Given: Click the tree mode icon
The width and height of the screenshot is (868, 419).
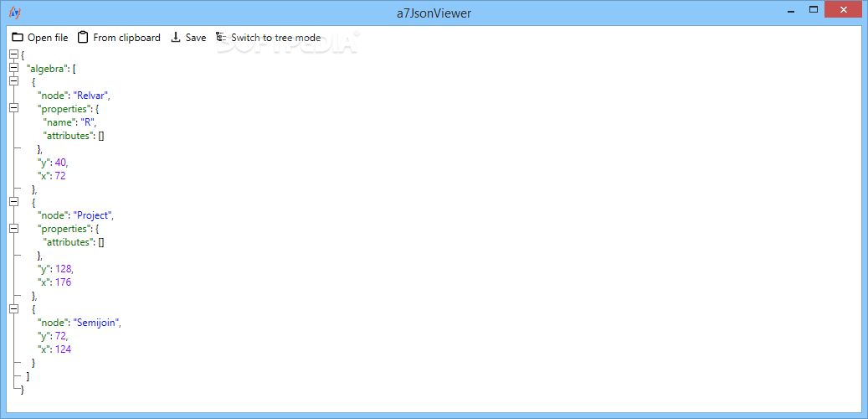Looking at the screenshot, I should pyautogui.click(x=221, y=37).
